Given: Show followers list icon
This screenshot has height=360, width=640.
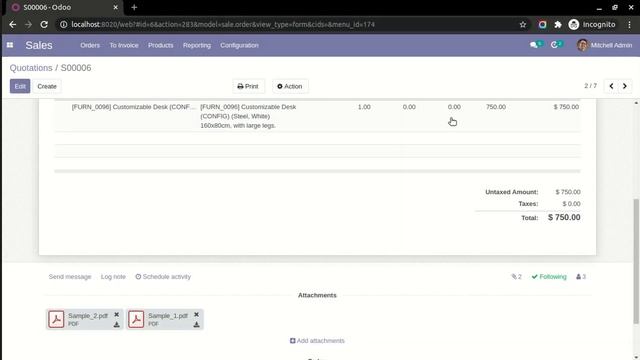Looking at the screenshot, I should pyautogui.click(x=581, y=277).
